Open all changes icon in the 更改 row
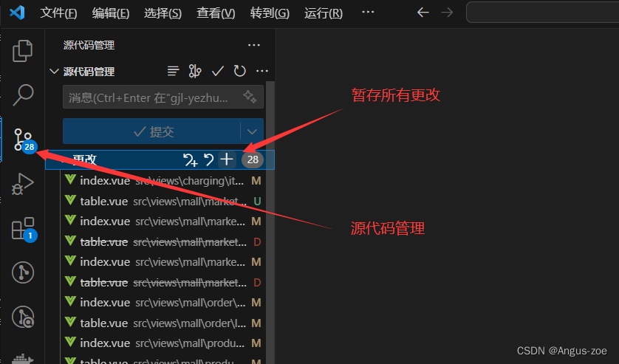619x364 pixels. click(191, 159)
